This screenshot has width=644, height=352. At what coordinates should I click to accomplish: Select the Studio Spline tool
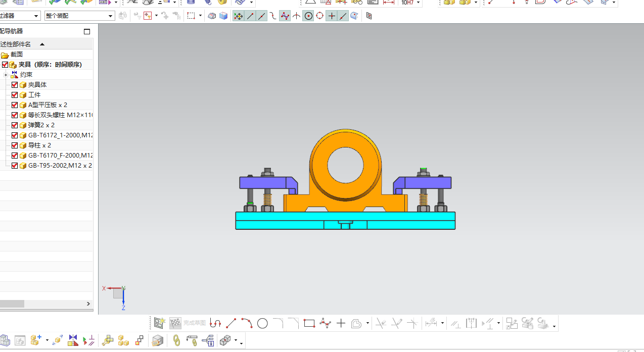[x=325, y=323]
